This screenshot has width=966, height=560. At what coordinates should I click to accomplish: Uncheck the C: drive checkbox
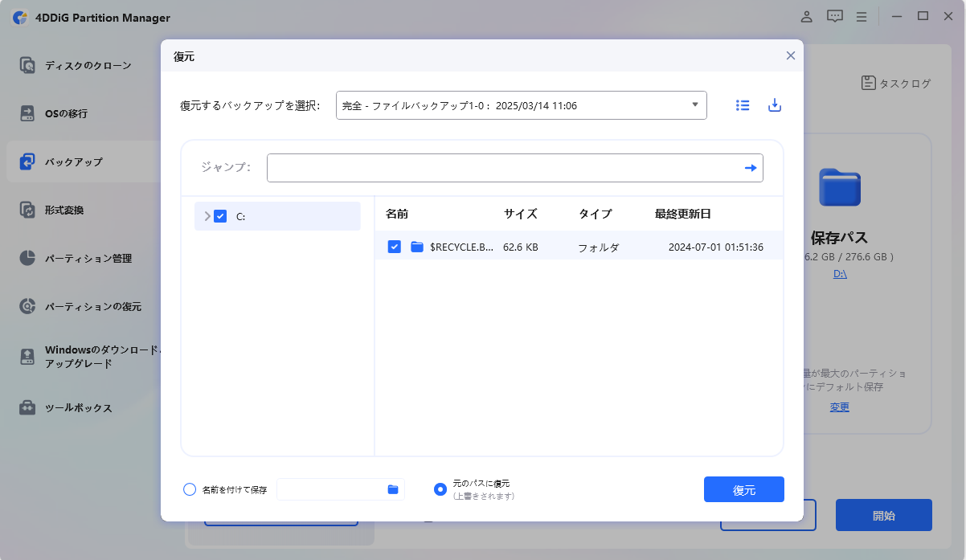220,216
